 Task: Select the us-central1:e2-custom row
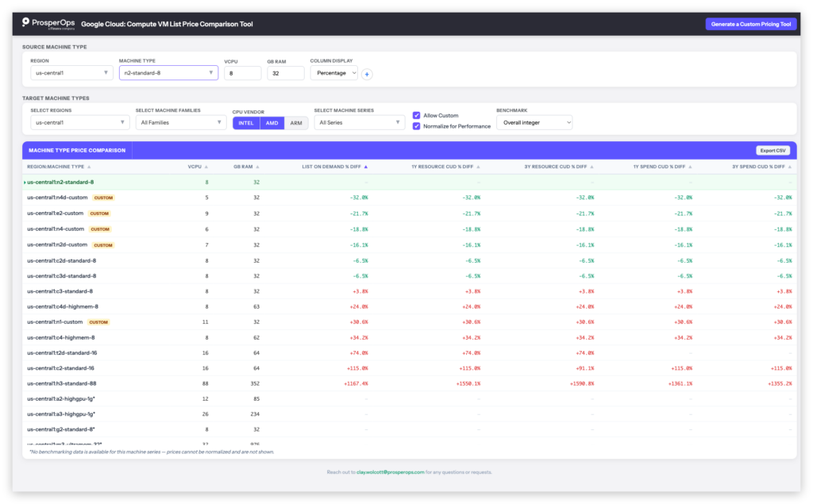(409, 214)
